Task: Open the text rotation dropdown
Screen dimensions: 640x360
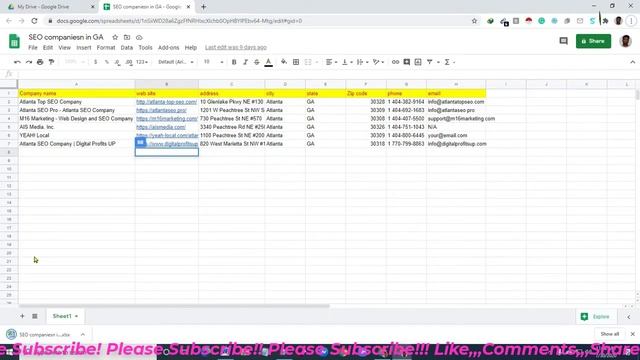Action: pyautogui.click(x=378, y=62)
